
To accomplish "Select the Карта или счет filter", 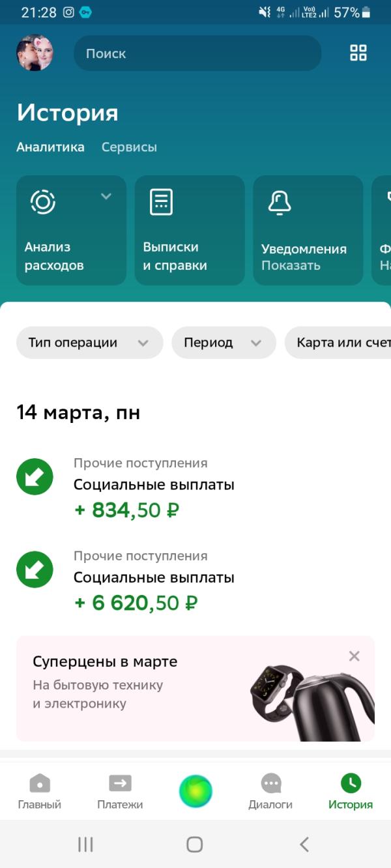I will pos(338,343).
